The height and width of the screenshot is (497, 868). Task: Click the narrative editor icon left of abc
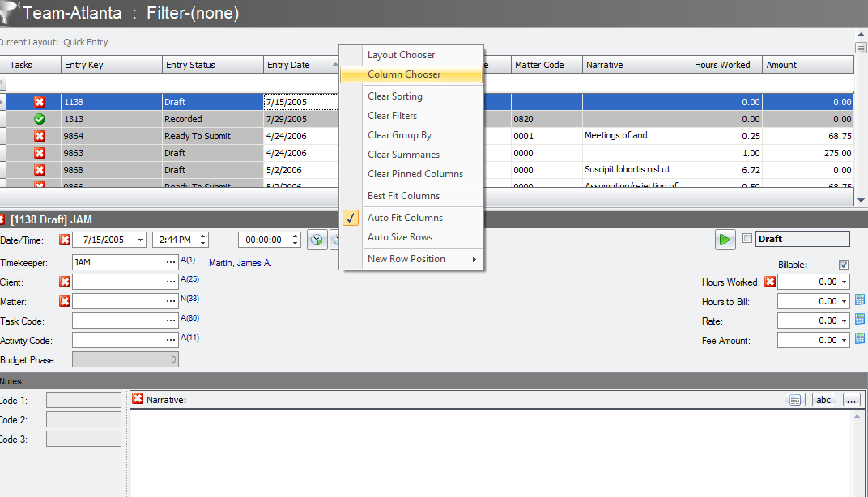(x=794, y=399)
